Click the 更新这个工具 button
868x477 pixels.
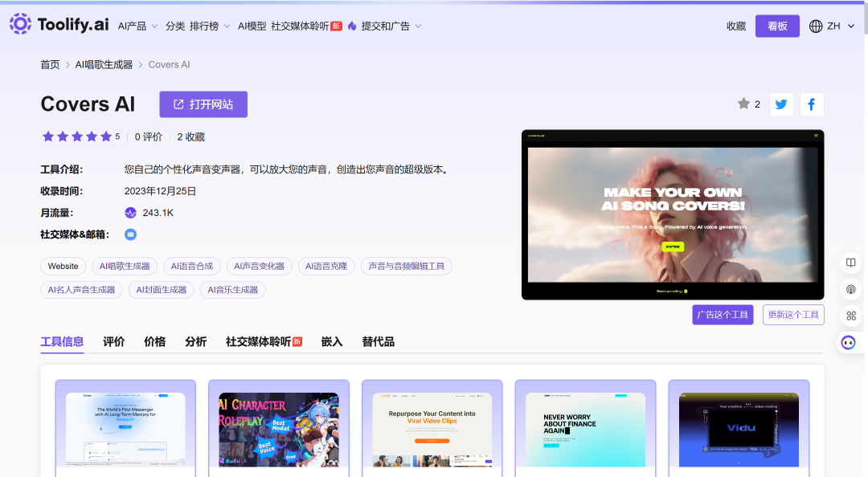click(x=793, y=315)
